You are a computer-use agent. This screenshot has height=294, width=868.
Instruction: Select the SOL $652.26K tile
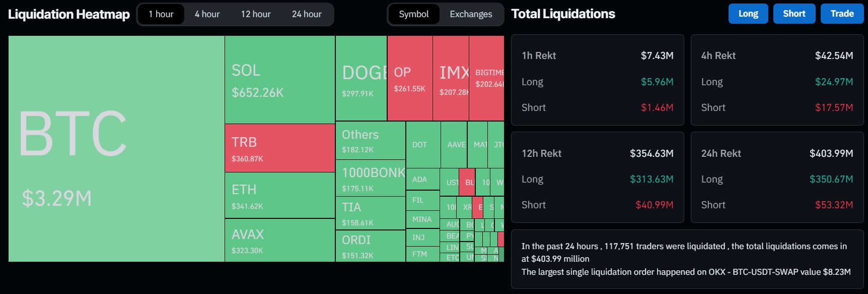pyautogui.click(x=280, y=80)
